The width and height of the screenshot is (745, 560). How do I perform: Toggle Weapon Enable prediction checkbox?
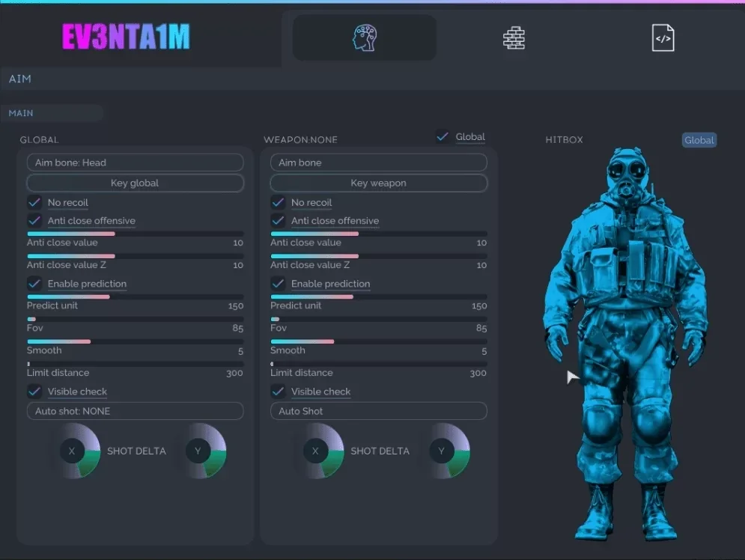278,284
